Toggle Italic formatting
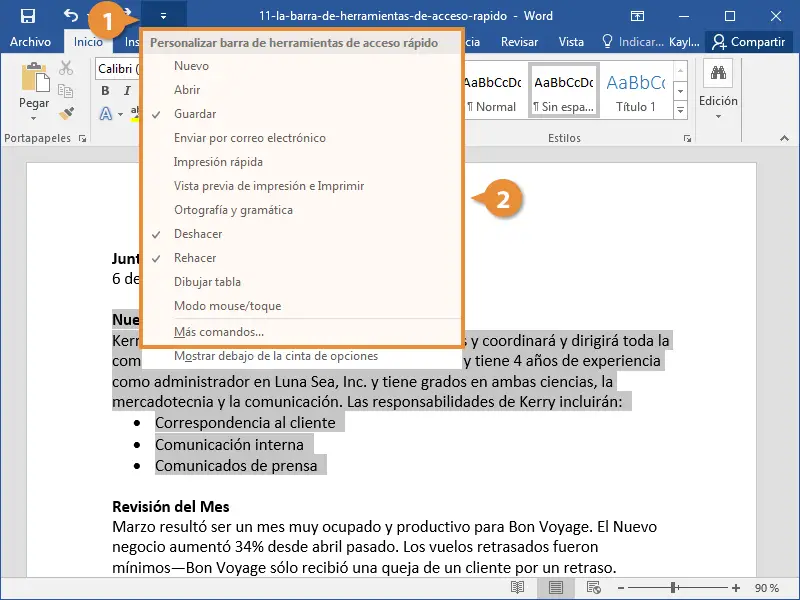800x600 pixels. (x=127, y=91)
